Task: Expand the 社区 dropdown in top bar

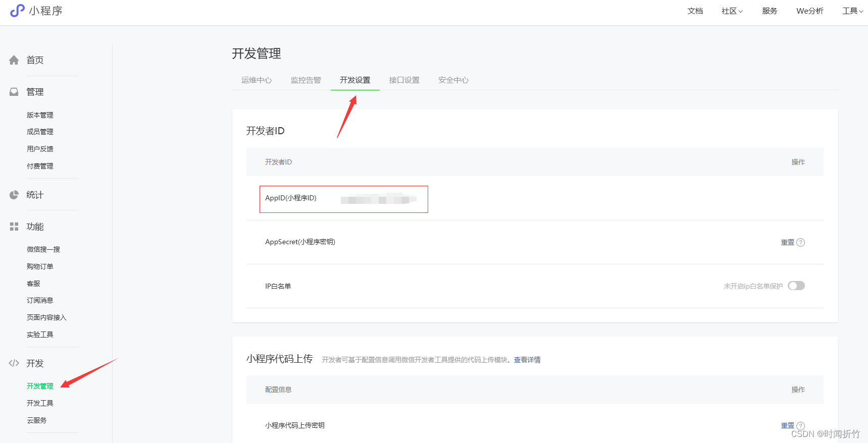Action: click(x=732, y=11)
